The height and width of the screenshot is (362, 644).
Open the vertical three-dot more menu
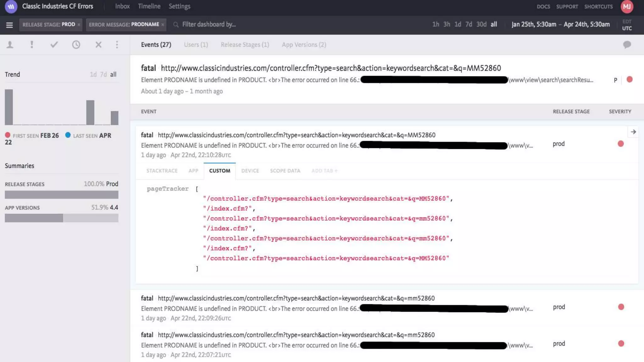117,45
